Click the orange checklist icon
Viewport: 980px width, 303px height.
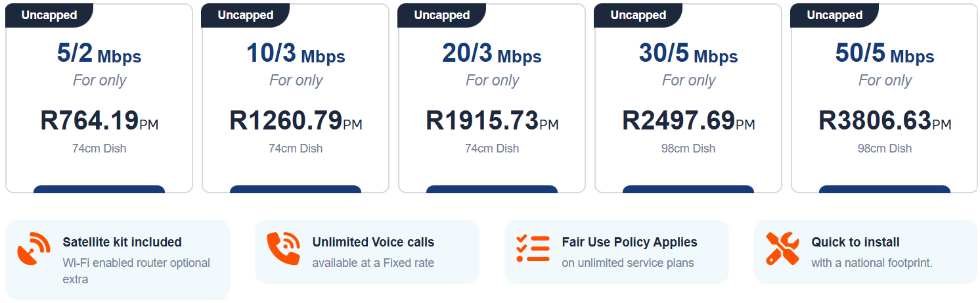[x=533, y=248]
